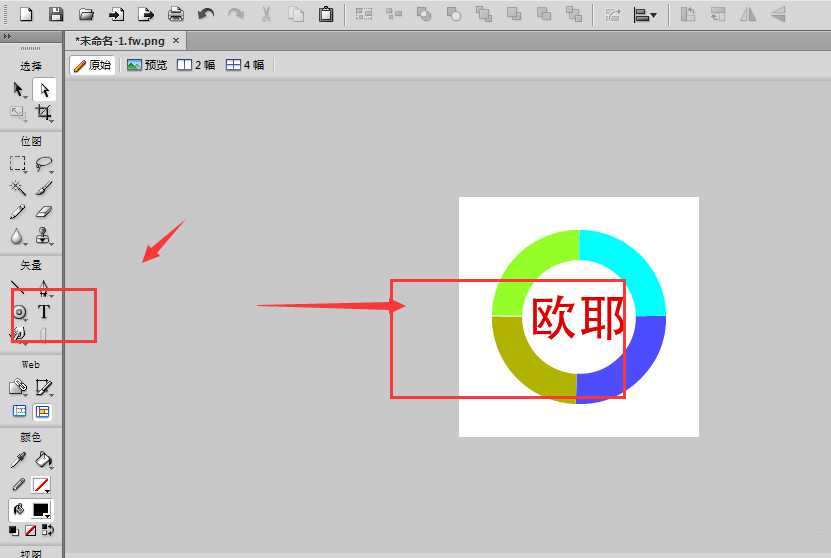This screenshot has width=831, height=558.
Task: Click the Cut scissors icon
Action: (266, 14)
